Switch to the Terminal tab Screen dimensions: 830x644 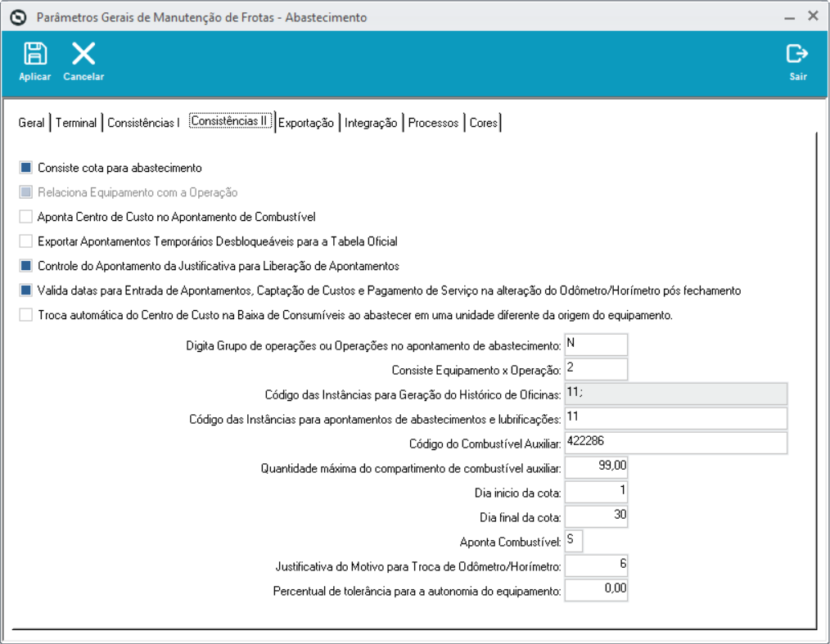pyautogui.click(x=75, y=123)
